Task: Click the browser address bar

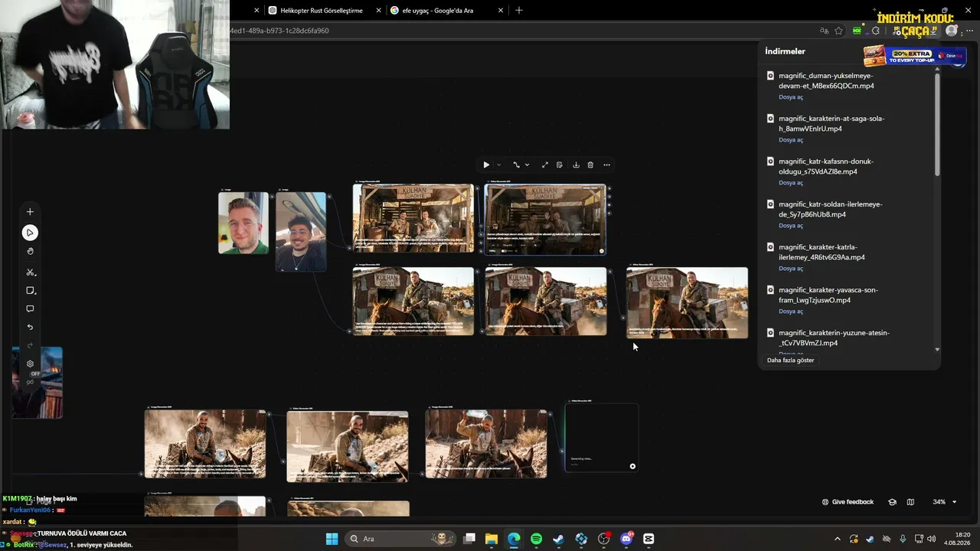Action: coord(521,31)
